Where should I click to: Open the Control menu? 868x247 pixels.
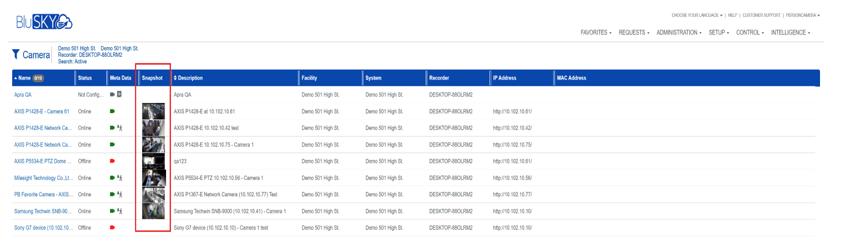pyautogui.click(x=750, y=32)
